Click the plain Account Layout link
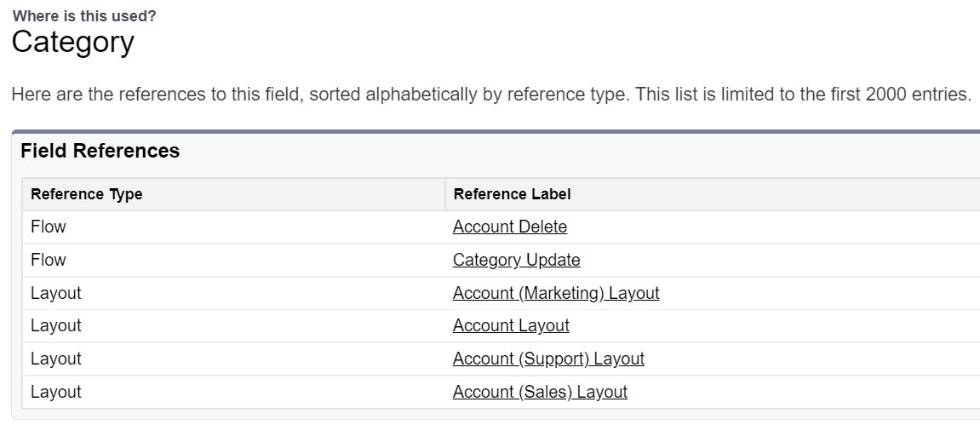Image resolution: width=980 pixels, height=425 pixels. tap(511, 326)
